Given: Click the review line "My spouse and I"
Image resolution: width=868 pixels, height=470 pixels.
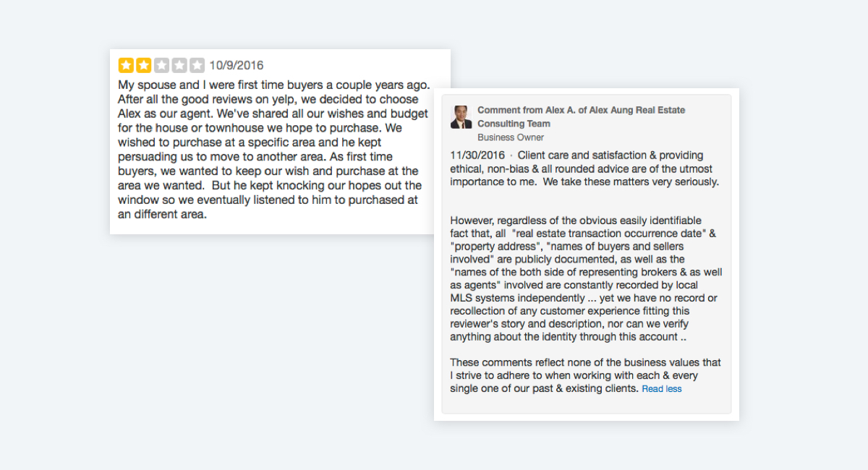Looking at the screenshot, I should (274, 85).
